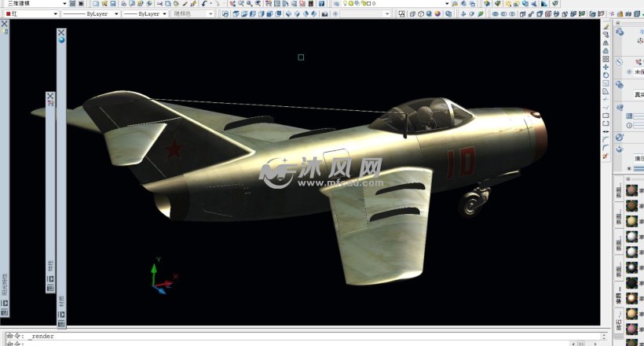Close the 材质 palette with its X button
Screen dimensions: 644x346
61,33
